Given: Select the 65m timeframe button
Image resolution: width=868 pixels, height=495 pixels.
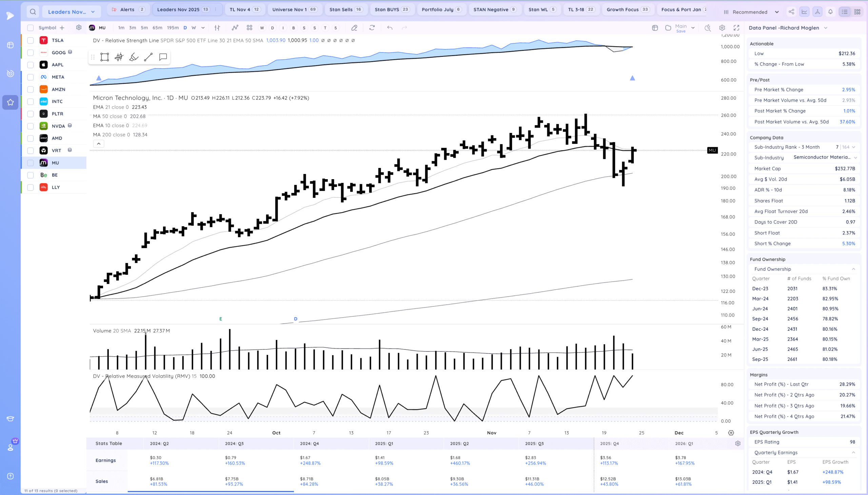Looking at the screenshot, I should (157, 28).
